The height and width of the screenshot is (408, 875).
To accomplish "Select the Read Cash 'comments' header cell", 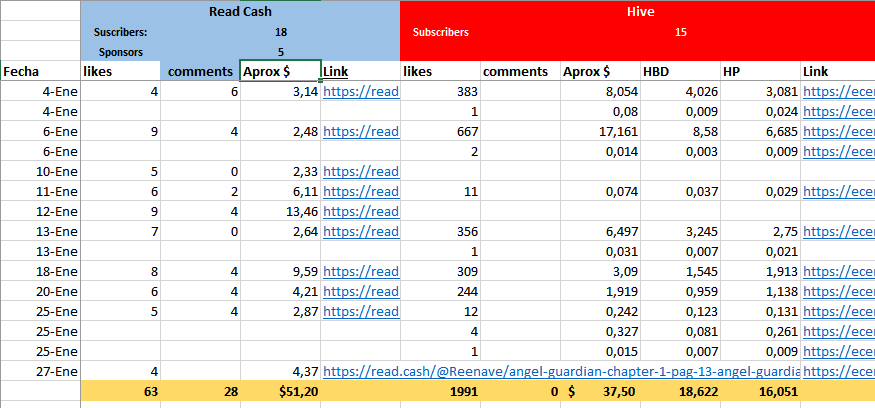I will (200, 71).
